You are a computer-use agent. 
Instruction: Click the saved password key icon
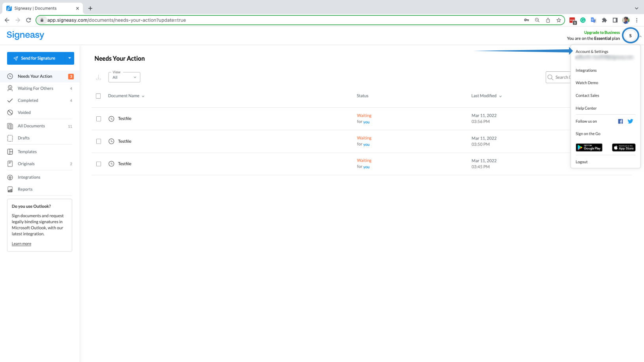526,20
